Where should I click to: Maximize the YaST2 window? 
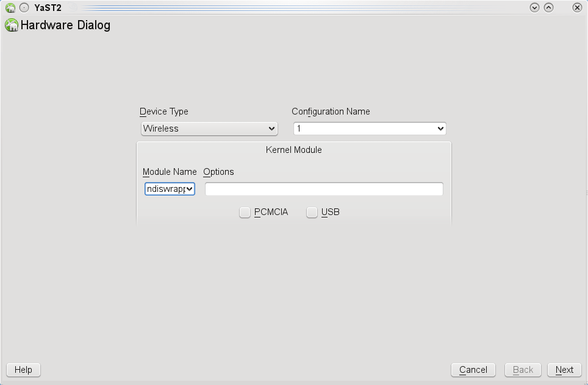tap(548, 8)
